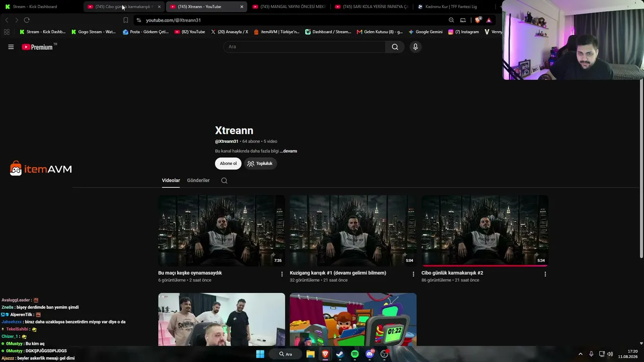Open options for "Cibo günlük karmakarışık #2" video
Screen dimensions: 644x362
tap(545, 274)
